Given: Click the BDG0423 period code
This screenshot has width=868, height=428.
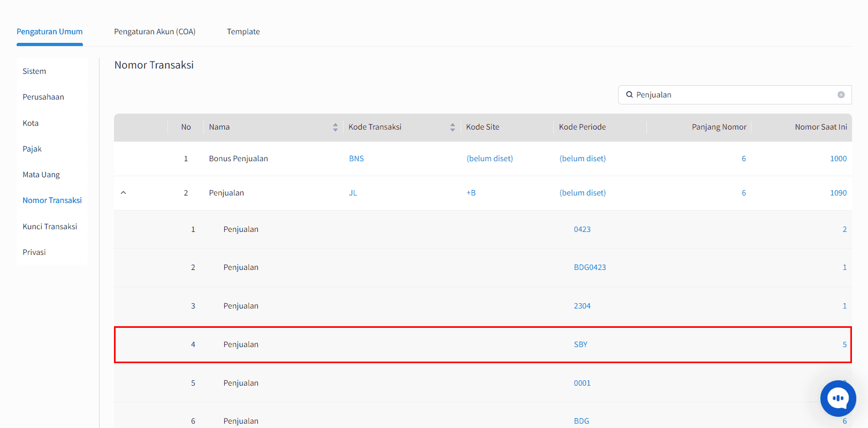Looking at the screenshot, I should 590,267.
